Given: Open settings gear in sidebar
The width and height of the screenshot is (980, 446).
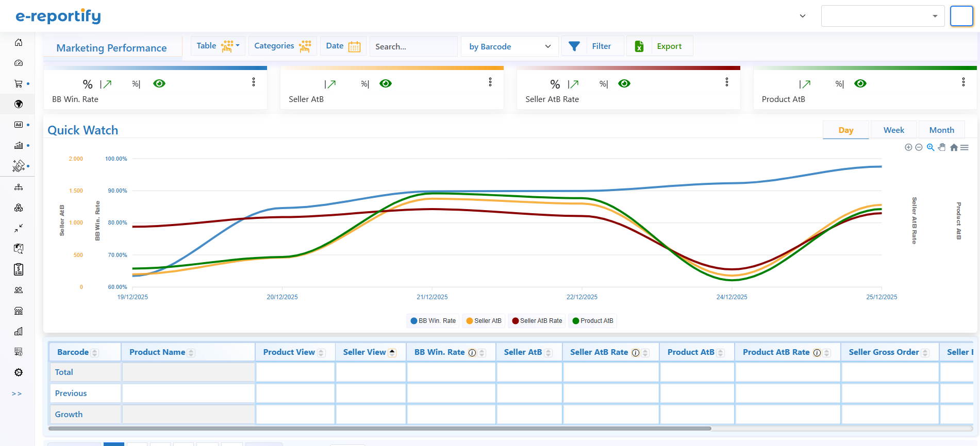Looking at the screenshot, I should 19,372.
